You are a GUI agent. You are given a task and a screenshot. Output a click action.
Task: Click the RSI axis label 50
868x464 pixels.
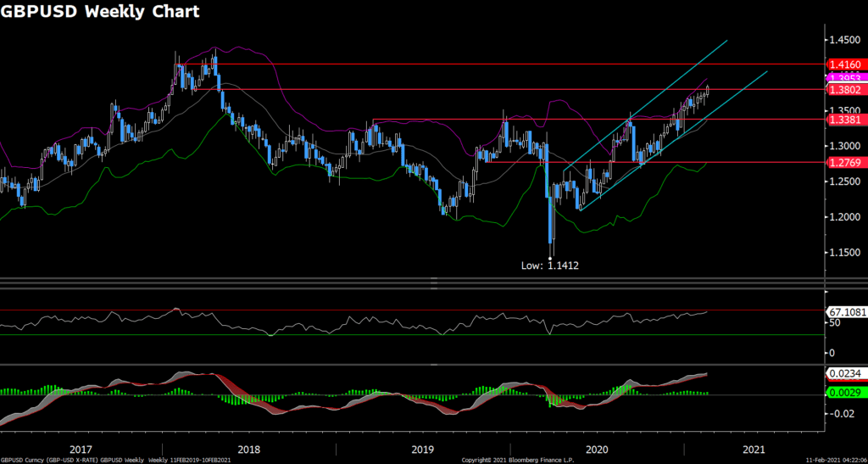coord(834,323)
